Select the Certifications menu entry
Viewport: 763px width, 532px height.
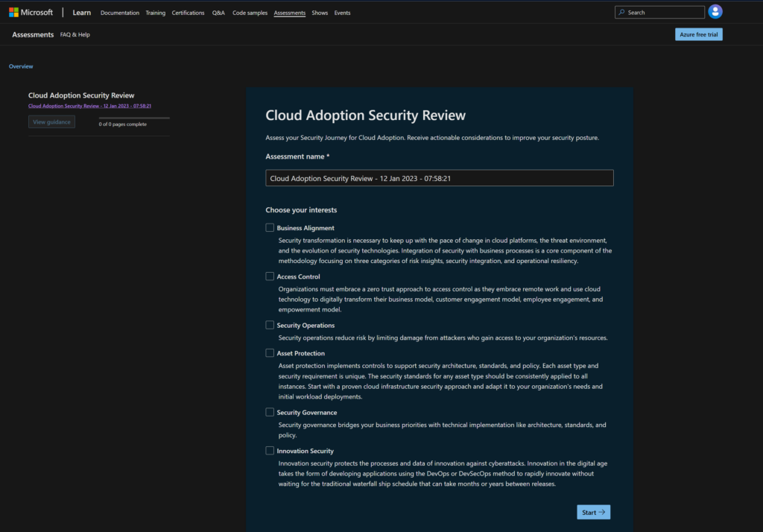(x=188, y=13)
